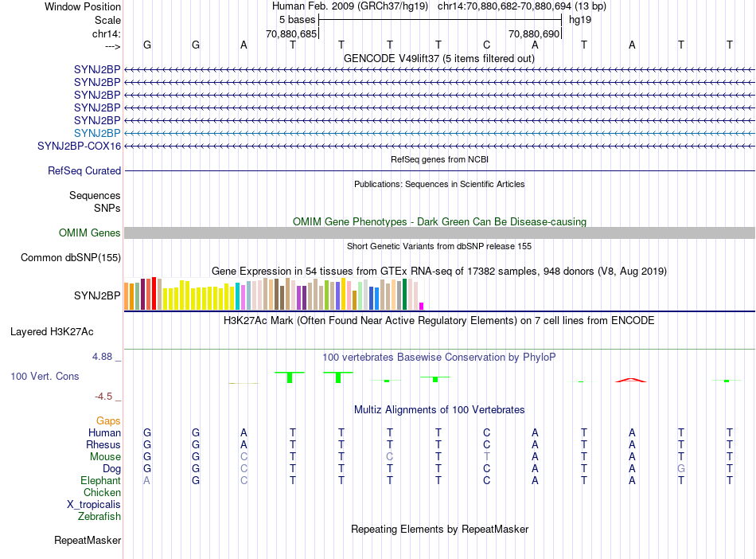
Task: Click the 5 bases scale text
Action: [x=297, y=20]
